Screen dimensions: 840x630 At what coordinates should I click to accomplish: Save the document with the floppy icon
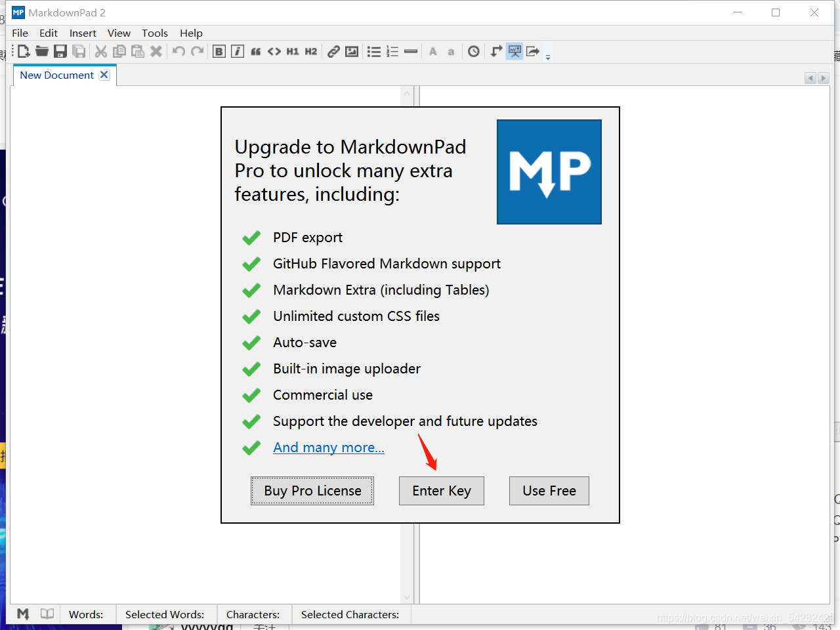tap(60, 51)
